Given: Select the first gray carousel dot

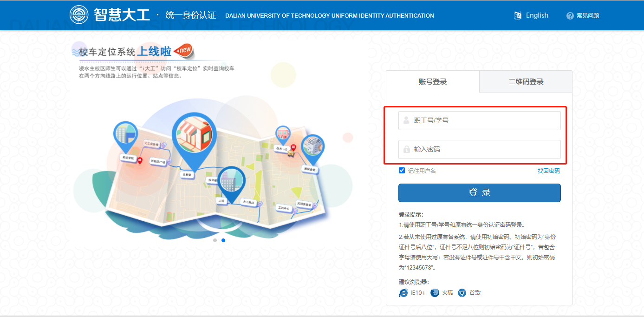Looking at the screenshot, I should point(215,240).
